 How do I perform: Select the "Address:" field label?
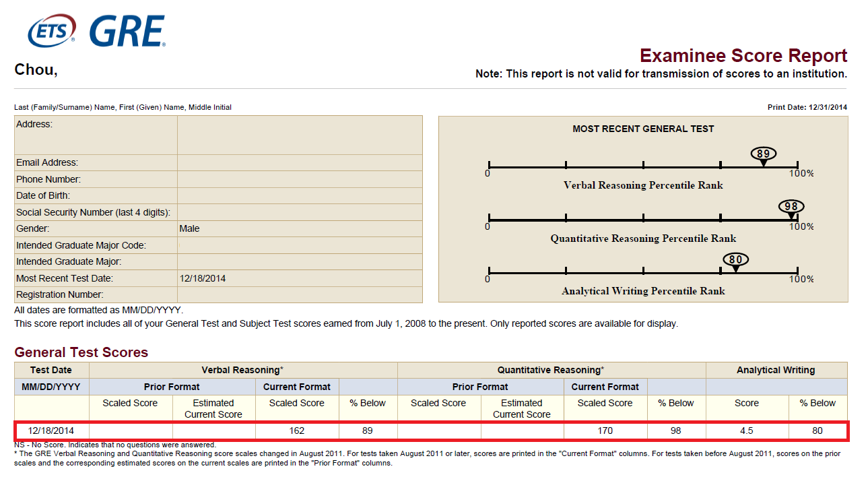(34, 125)
